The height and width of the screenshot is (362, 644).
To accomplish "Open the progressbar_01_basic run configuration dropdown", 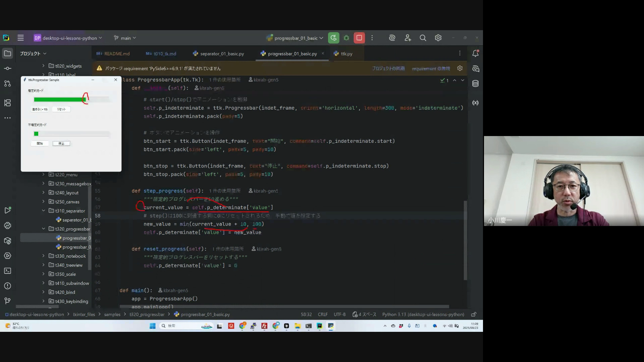I will [x=295, y=38].
